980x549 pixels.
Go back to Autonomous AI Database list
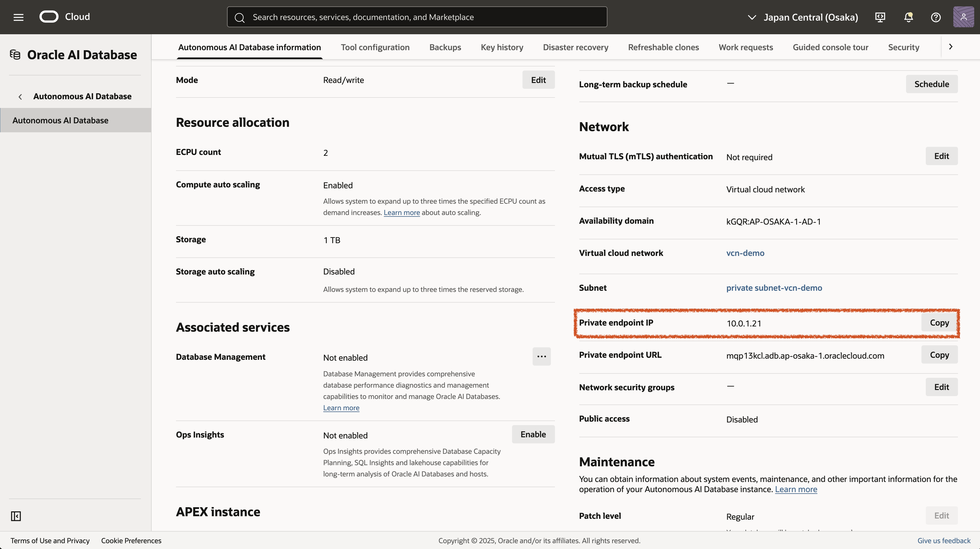pos(82,96)
